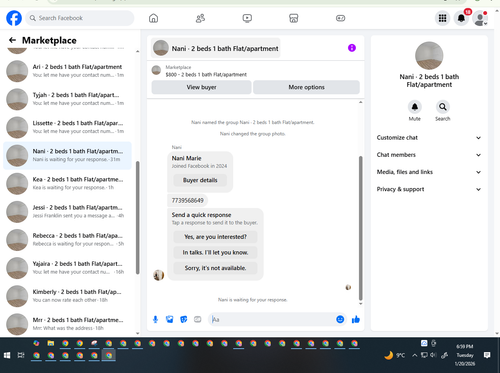500x373 pixels.
Task: Open the weather widget showing 9°C
Action: click(x=395, y=355)
